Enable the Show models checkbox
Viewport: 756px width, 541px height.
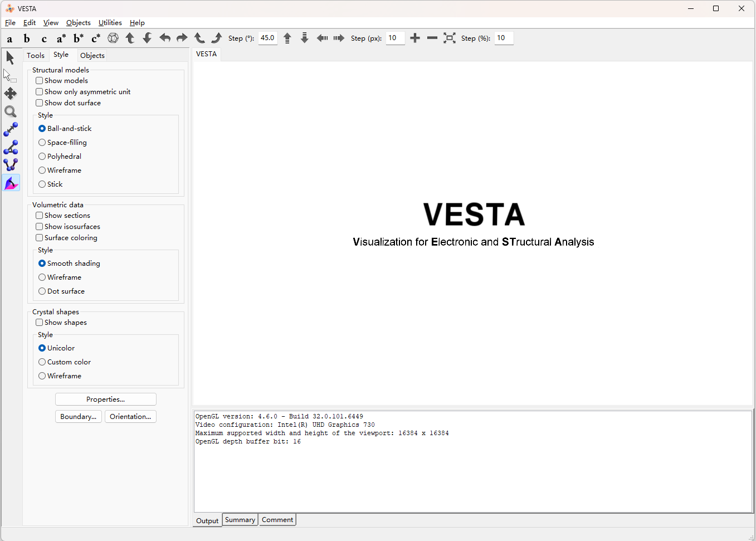[40, 81]
